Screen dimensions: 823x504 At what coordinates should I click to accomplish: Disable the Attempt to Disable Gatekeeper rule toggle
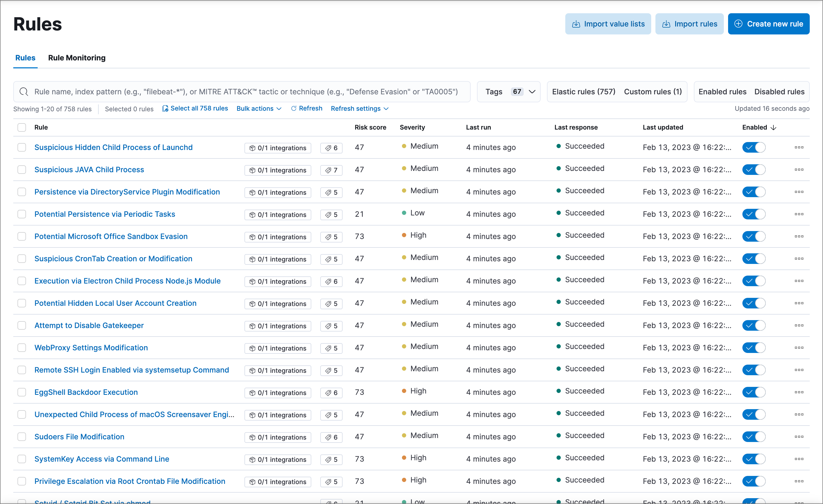coord(754,325)
